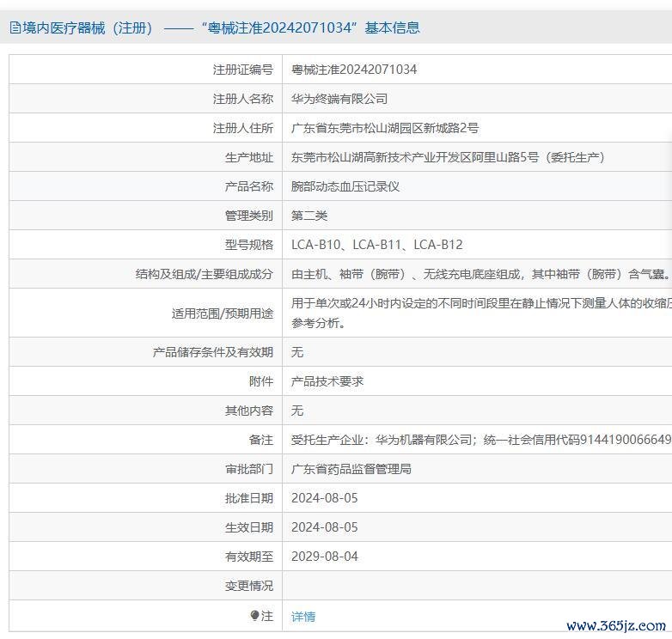Select date 2024-08-05 in 生效日期 row
Image resolution: width=672 pixels, height=639 pixels.
click(x=325, y=527)
